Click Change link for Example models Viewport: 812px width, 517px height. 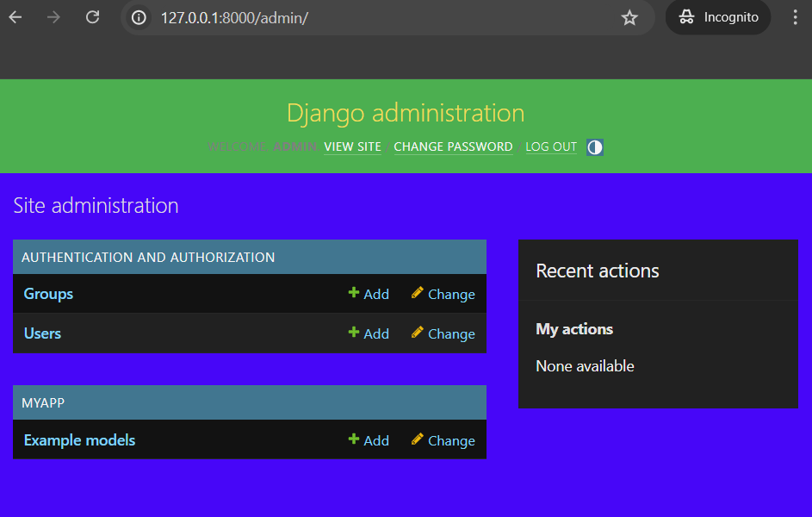[451, 441]
